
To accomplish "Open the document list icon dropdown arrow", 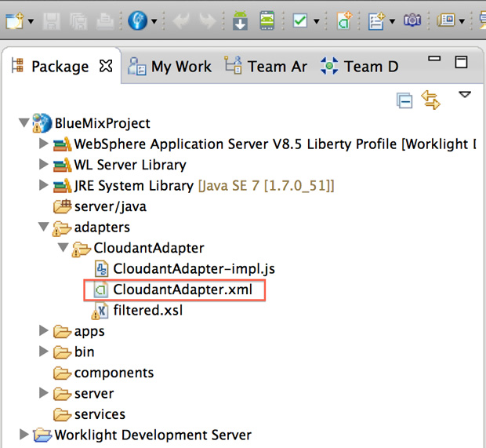I will (392, 21).
